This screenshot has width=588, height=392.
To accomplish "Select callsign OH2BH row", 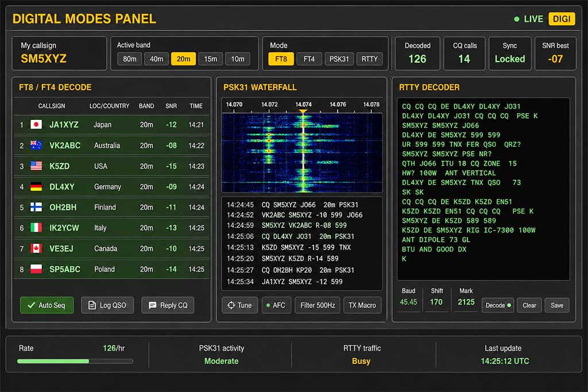I will [112, 207].
